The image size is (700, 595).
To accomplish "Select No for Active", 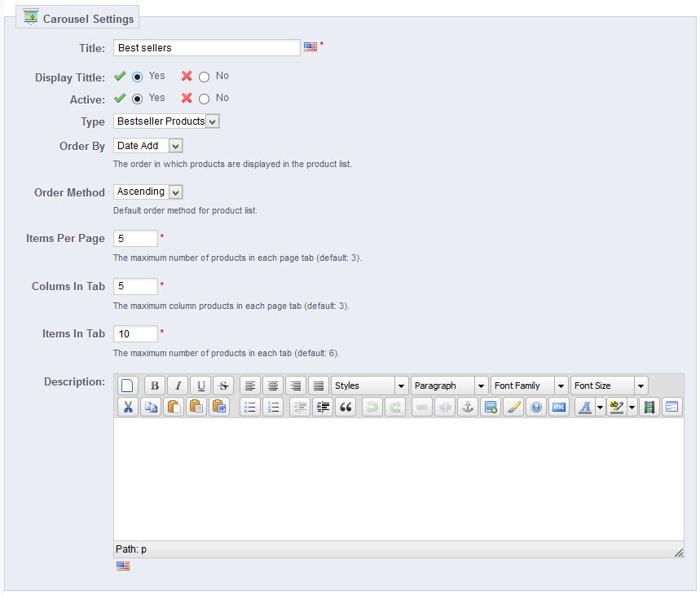I will [x=204, y=99].
